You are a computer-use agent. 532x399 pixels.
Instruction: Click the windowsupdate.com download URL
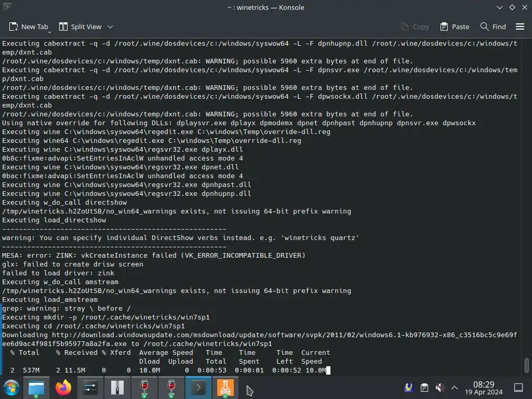click(260, 339)
